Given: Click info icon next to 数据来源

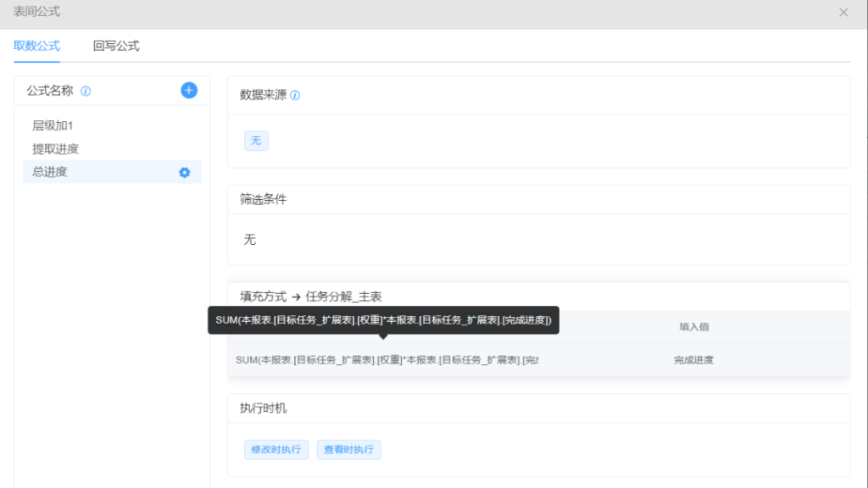Looking at the screenshot, I should (295, 95).
